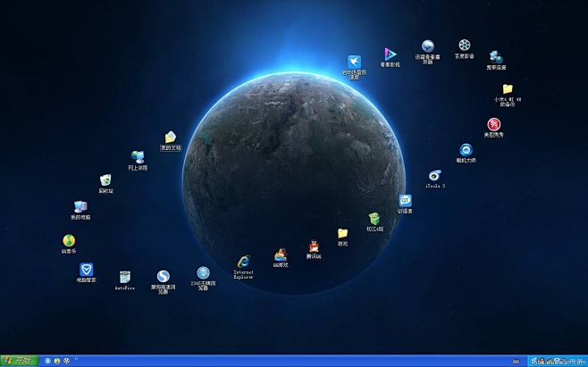Launch 腾讯QQ penguin icon
588x367 pixels.
[x=314, y=246]
